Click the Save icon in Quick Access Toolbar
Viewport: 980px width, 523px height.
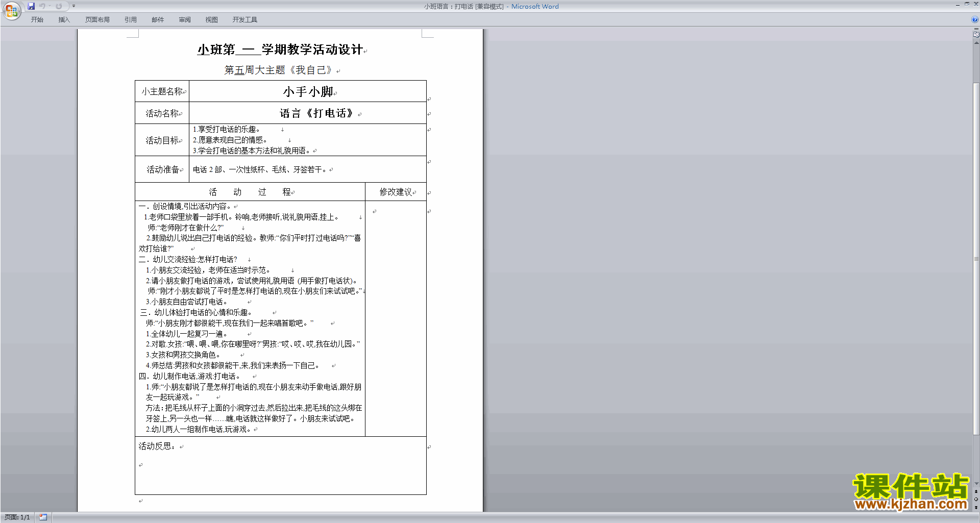pyautogui.click(x=31, y=6)
